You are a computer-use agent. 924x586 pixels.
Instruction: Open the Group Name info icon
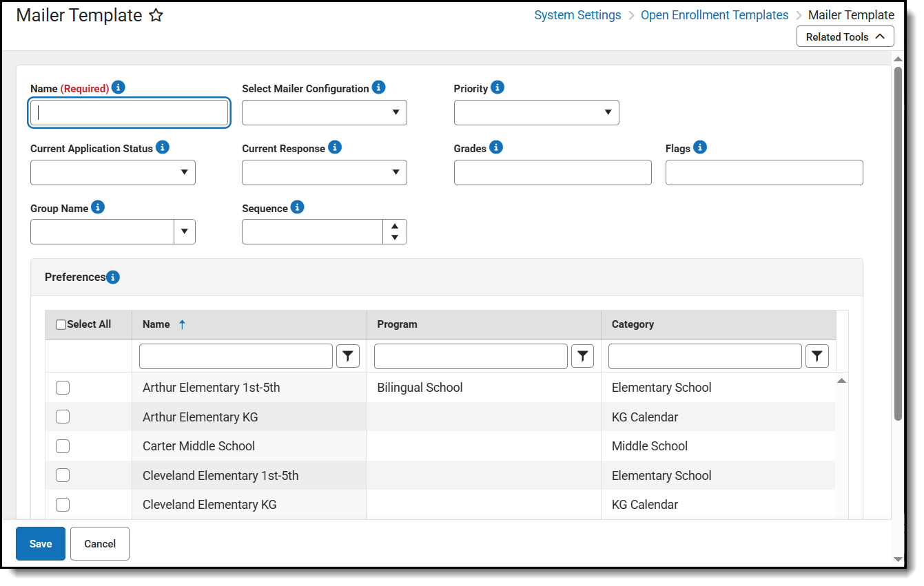click(x=98, y=207)
